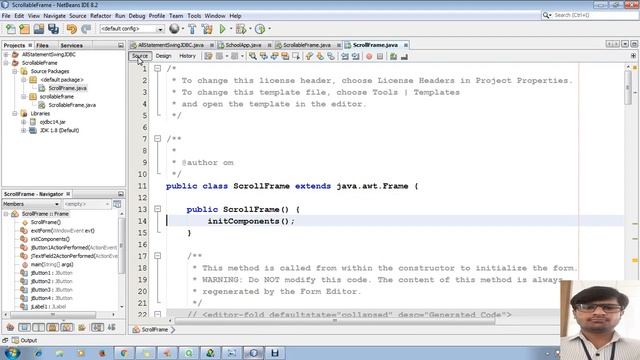Run the project with green play icon
The height and width of the screenshot is (360, 640).
coord(222,29)
